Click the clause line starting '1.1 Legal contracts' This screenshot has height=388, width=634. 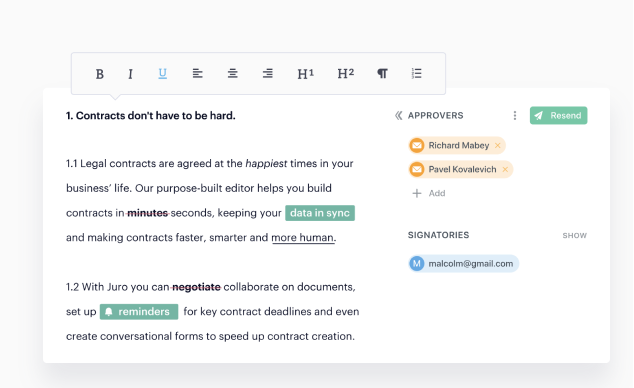[209, 164]
